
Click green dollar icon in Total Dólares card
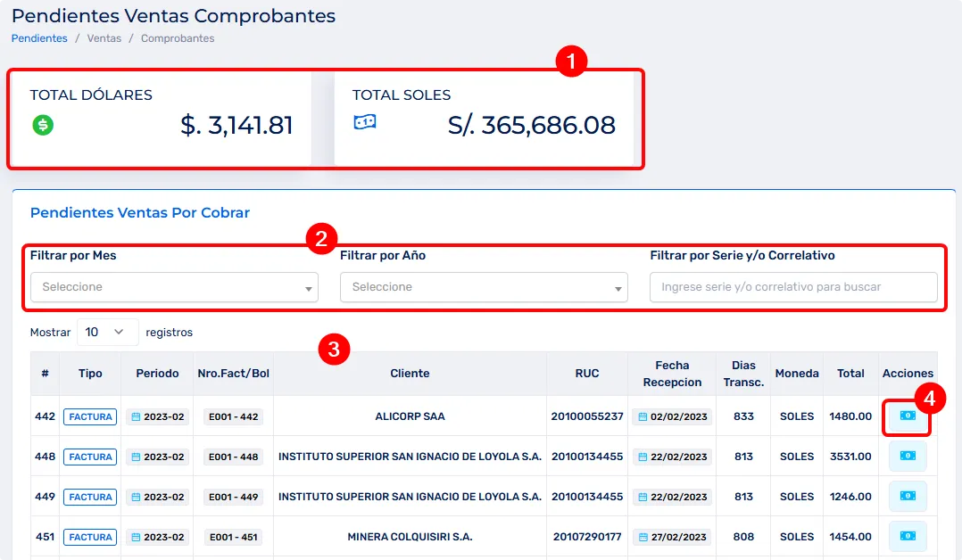(43, 125)
